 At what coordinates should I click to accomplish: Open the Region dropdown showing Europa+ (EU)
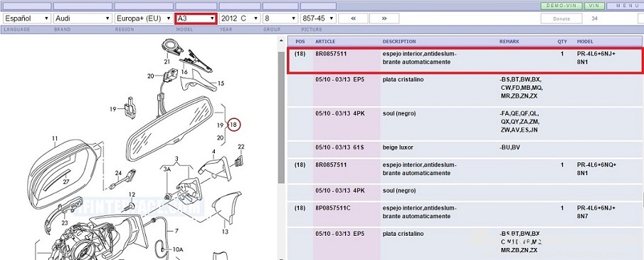click(144, 19)
